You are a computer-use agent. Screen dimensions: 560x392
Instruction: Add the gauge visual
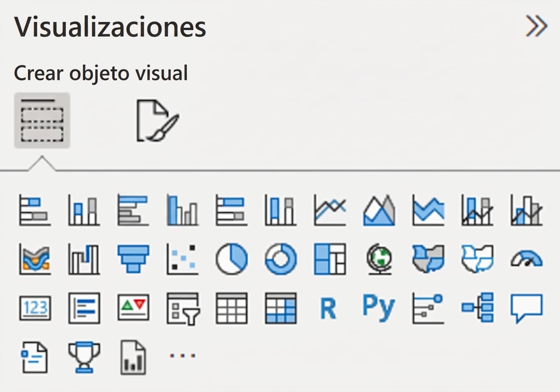click(526, 260)
